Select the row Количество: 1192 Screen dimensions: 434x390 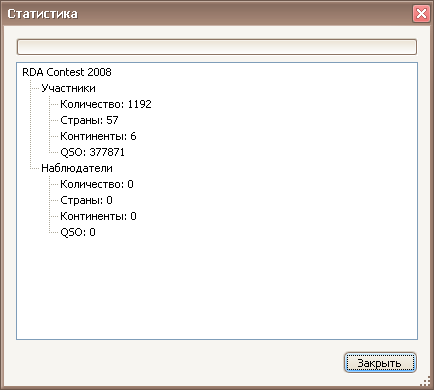pos(106,104)
